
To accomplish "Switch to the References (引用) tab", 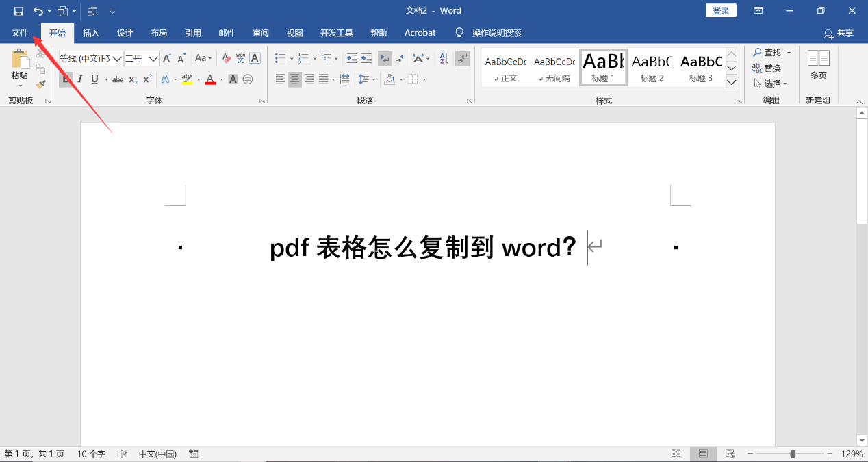I will (x=193, y=33).
